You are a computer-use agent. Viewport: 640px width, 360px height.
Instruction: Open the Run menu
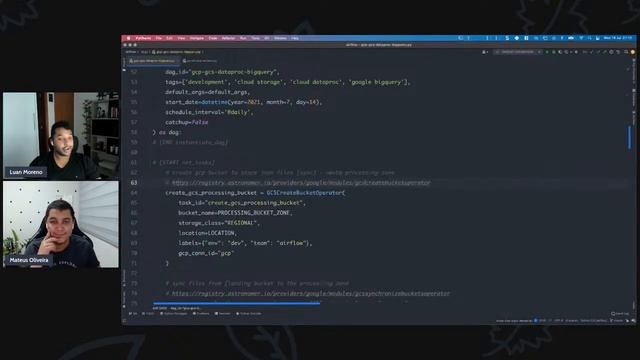(x=243, y=38)
